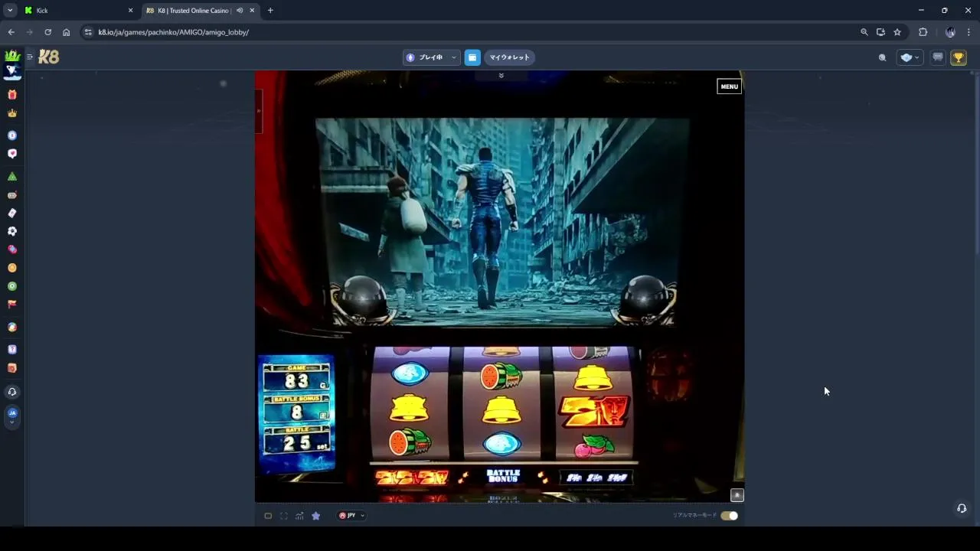The width and height of the screenshot is (980, 551).
Task: Open the playing card sidebar icon
Action: point(11,213)
